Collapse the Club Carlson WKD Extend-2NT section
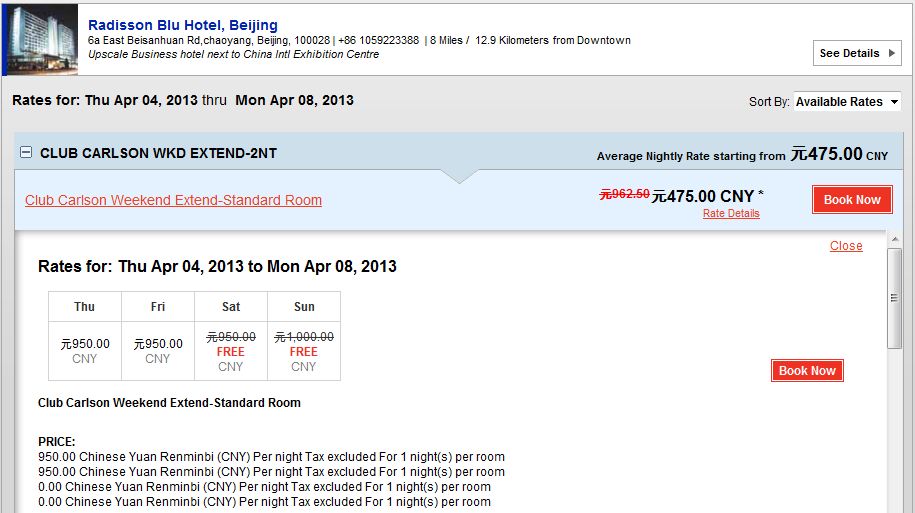The width and height of the screenshot is (915, 513). point(26,153)
